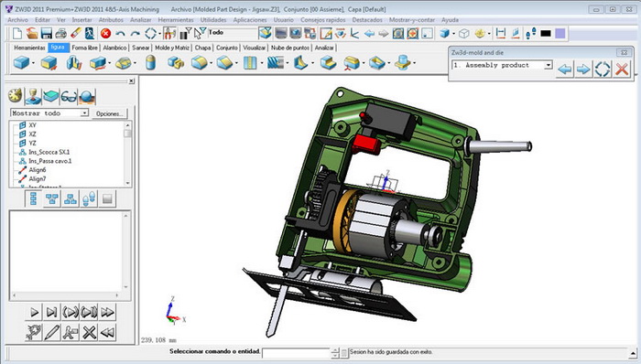
Task: Click the red cancel command icon
Action: pos(105,34)
